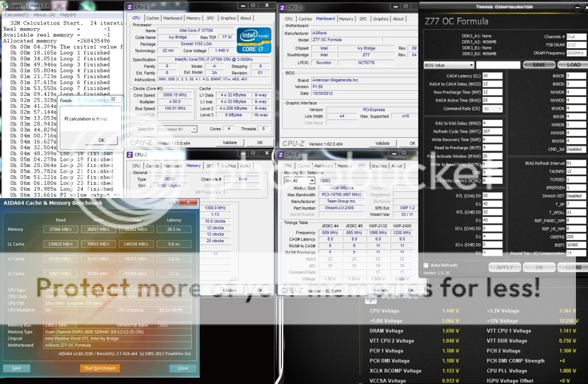Viewport: 588px width, 384px height.
Task: Enable the Auto Refresh checkbox
Action: coord(425,265)
